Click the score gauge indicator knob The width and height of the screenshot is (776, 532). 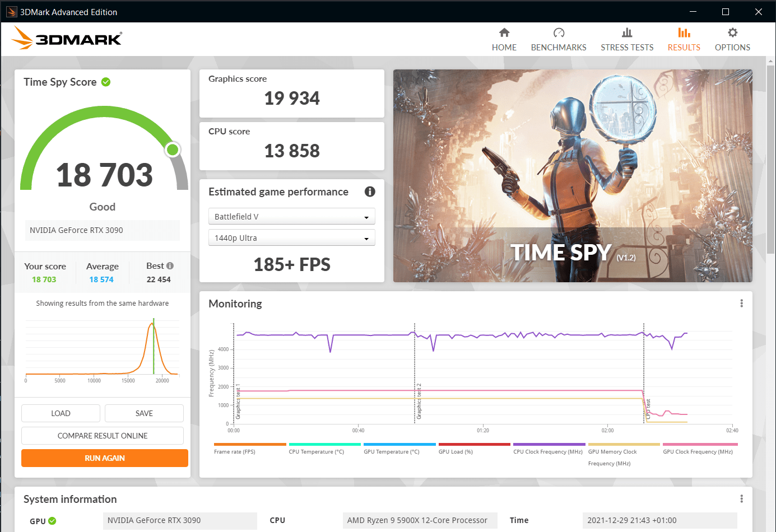click(x=173, y=150)
